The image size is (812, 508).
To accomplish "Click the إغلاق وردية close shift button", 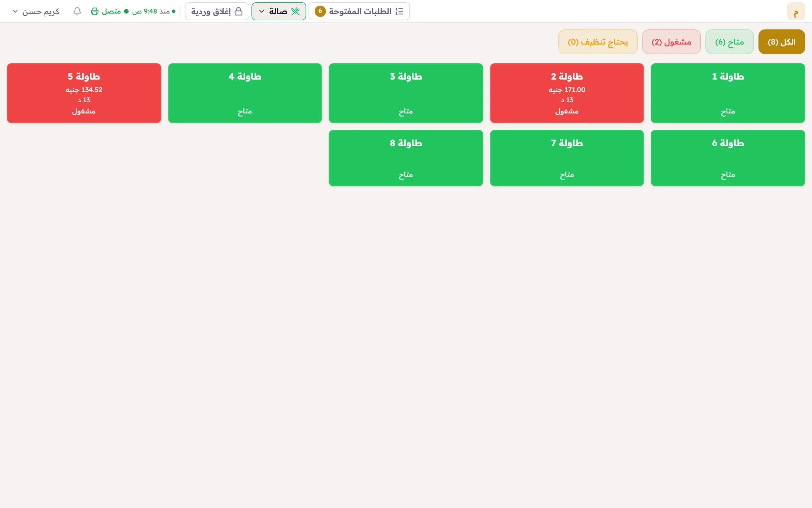I will [x=217, y=11].
